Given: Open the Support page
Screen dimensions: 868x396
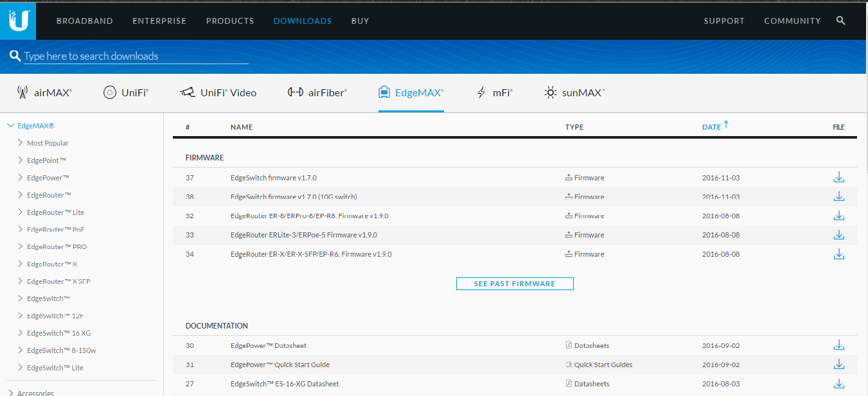Looking at the screenshot, I should 724,21.
